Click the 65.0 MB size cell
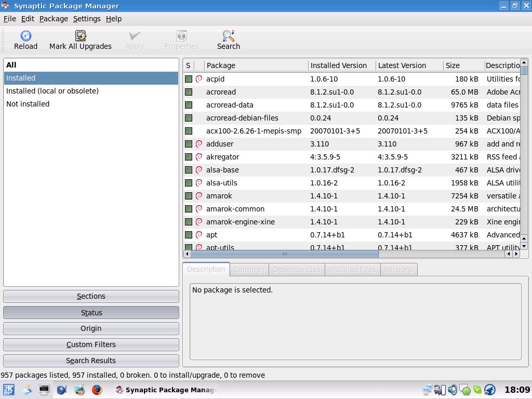The image size is (532, 399). (464, 92)
